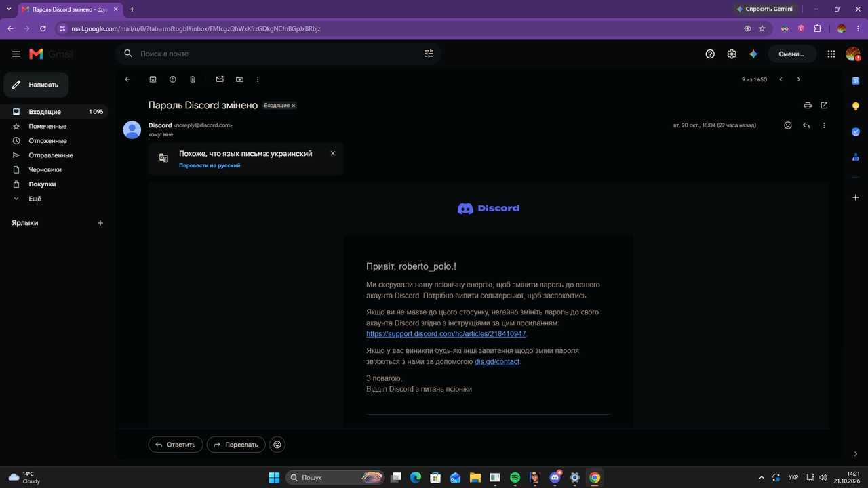Bookmark this page with the star

coord(762,28)
